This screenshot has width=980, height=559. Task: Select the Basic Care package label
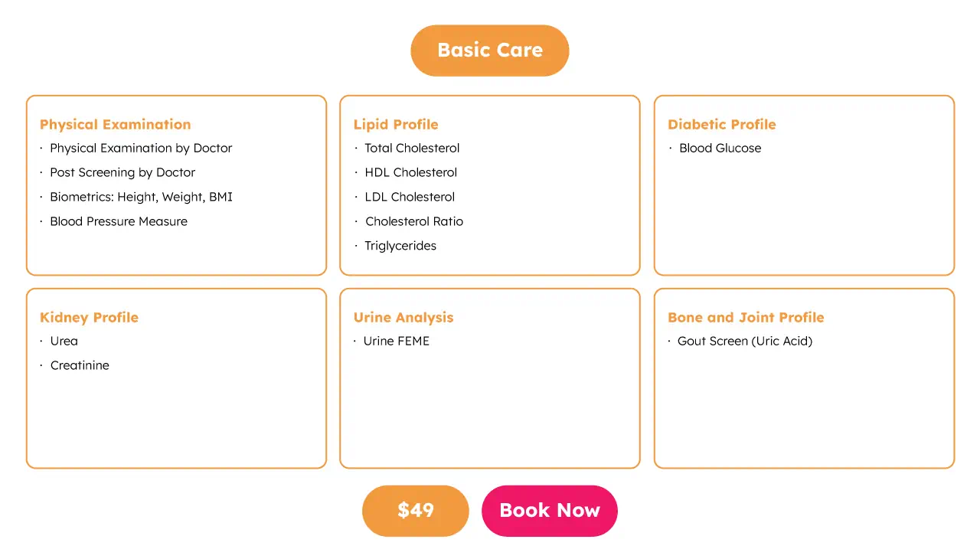pyautogui.click(x=490, y=51)
